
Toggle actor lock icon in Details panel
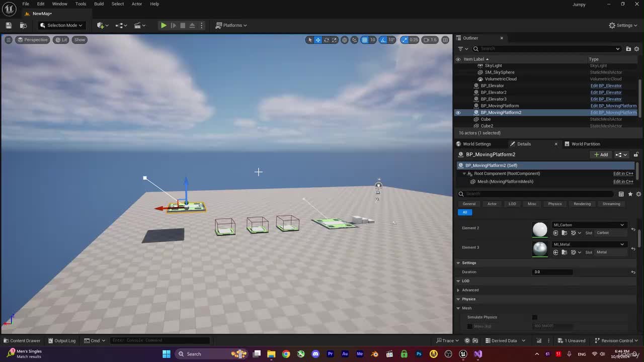(x=636, y=155)
